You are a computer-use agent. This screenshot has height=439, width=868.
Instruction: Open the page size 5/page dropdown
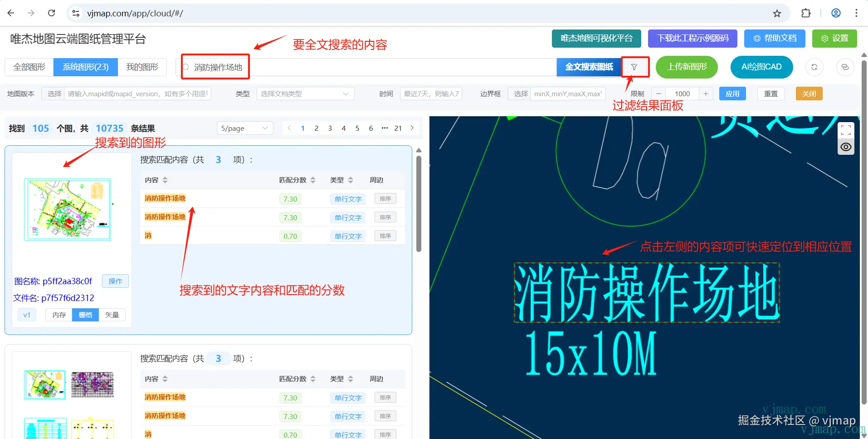coord(245,128)
